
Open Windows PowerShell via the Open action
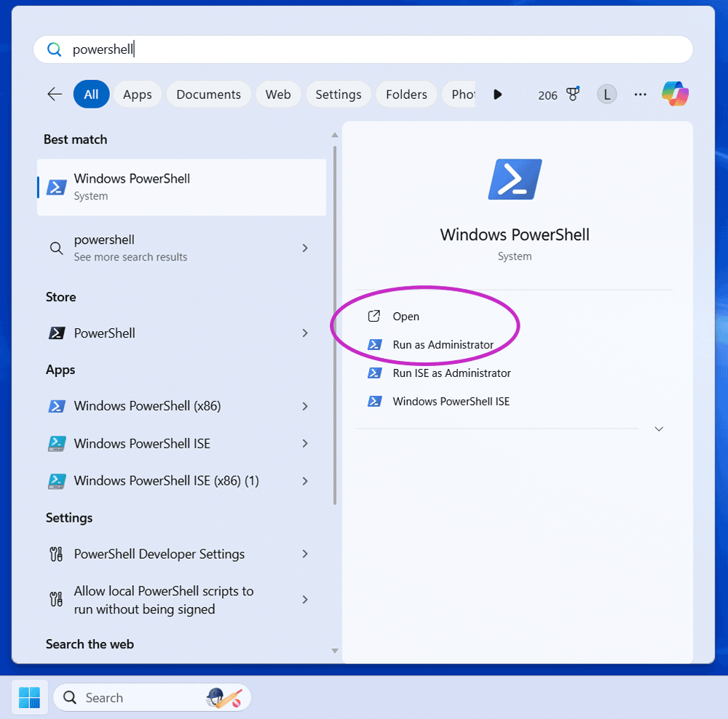point(405,316)
